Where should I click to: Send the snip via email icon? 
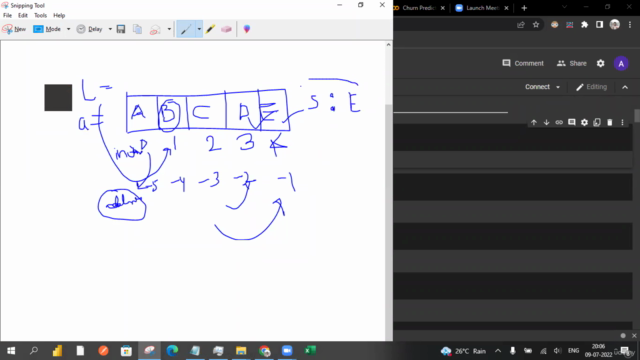(155, 29)
